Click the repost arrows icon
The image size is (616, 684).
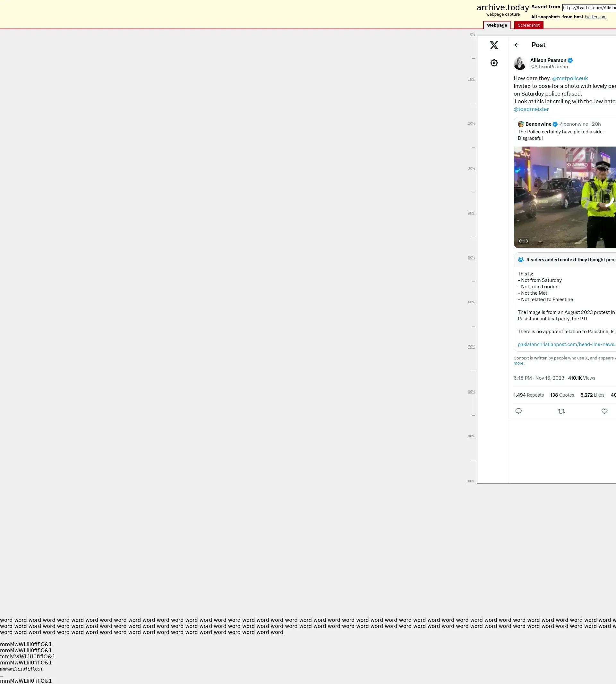point(561,411)
